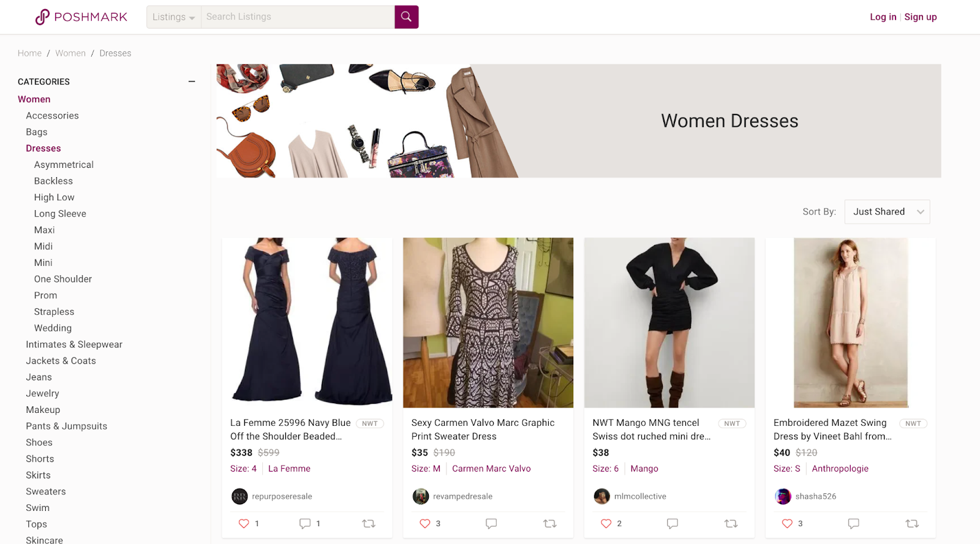Screen dimensions: 980x544
Task: Comment on the Carmen Valvo sweater dress
Action: point(491,523)
